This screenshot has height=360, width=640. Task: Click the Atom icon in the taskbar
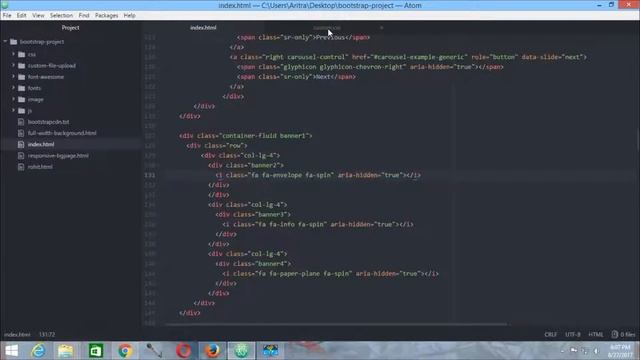coord(241,351)
